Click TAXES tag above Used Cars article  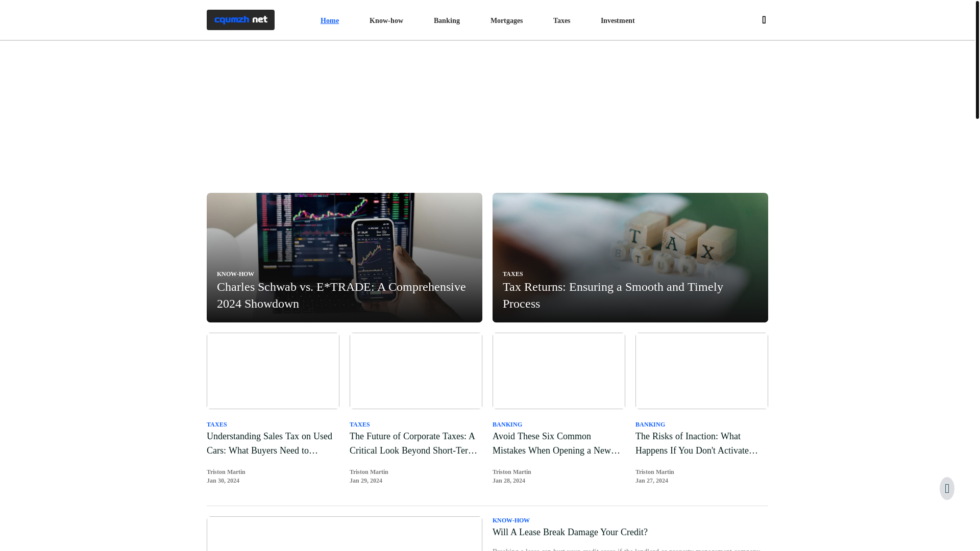(x=217, y=424)
